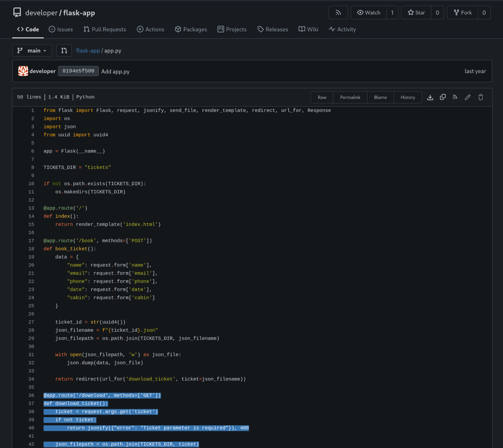The height and width of the screenshot is (448, 503).
Task: Click the 'from uuid import uuid4' line
Action: pyautogui.click(x=76, y=135)
